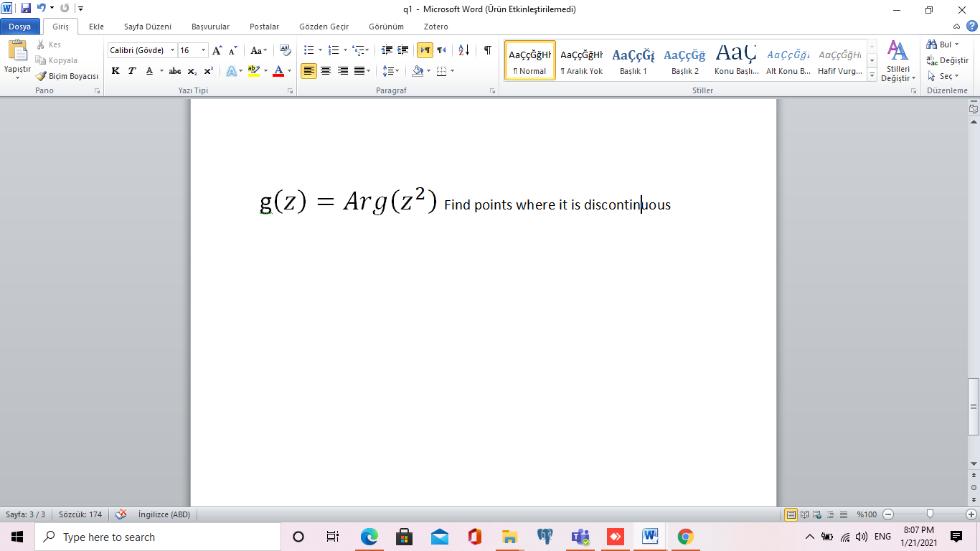Toggle show paragraph marks pilcrow
The image size is (980, 551).
(x=488, y=50)
